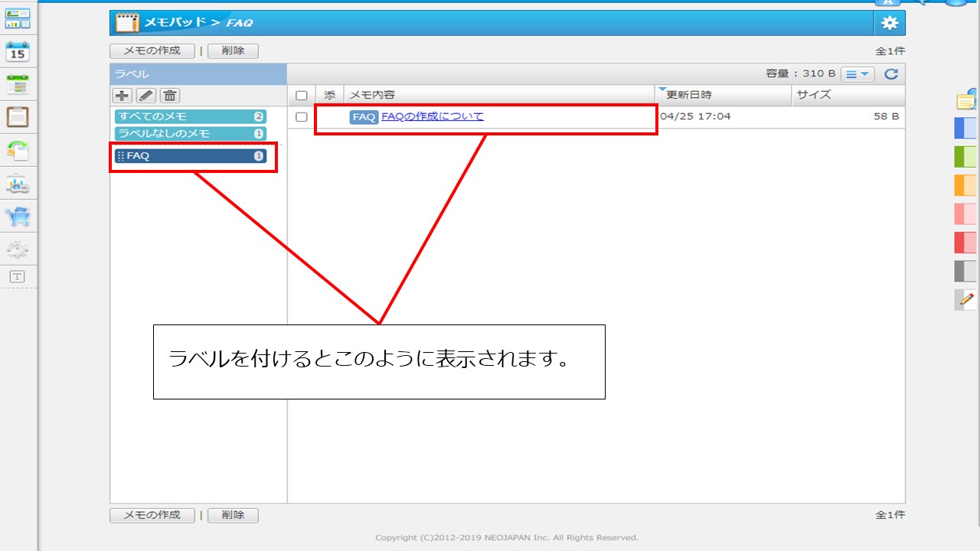Image resolution: width=980 pixels, height=551 pixels.
Task: Open the green-arrow document icon in the sidebar
Action: point(18,151)
